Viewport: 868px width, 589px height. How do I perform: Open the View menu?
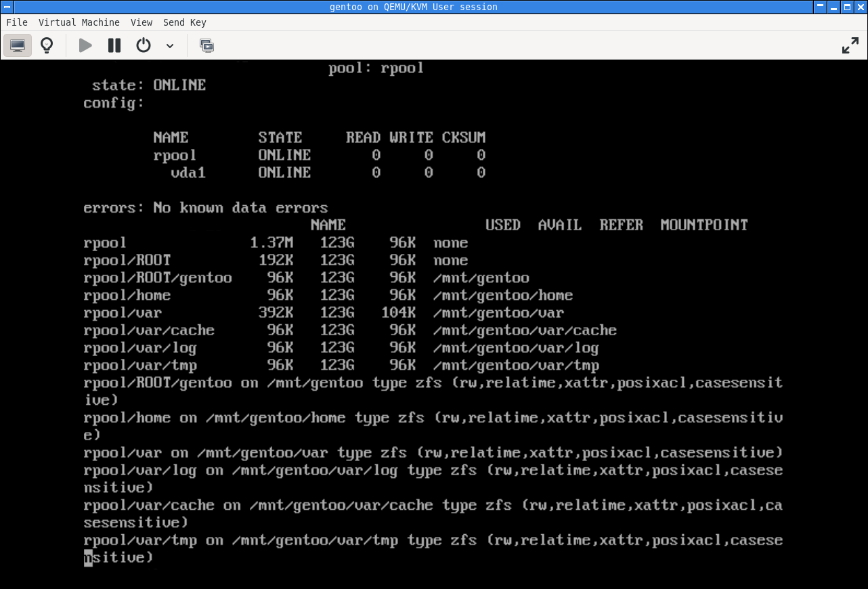coord(142,22)
